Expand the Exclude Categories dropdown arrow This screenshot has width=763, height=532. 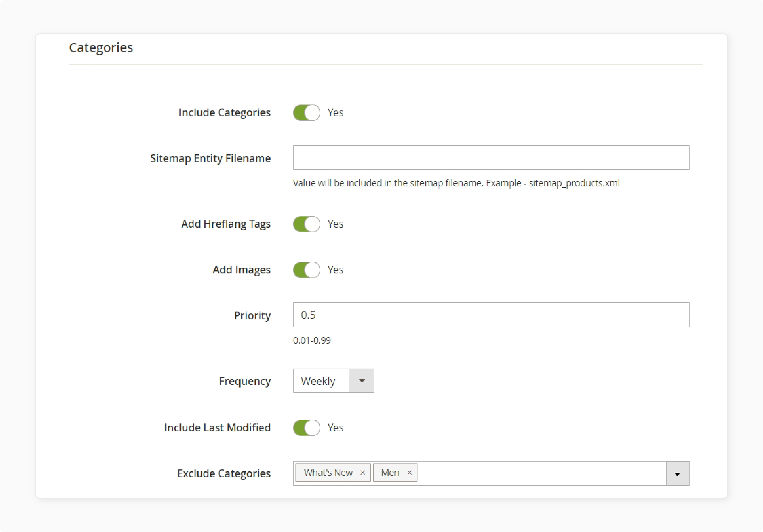678,473
